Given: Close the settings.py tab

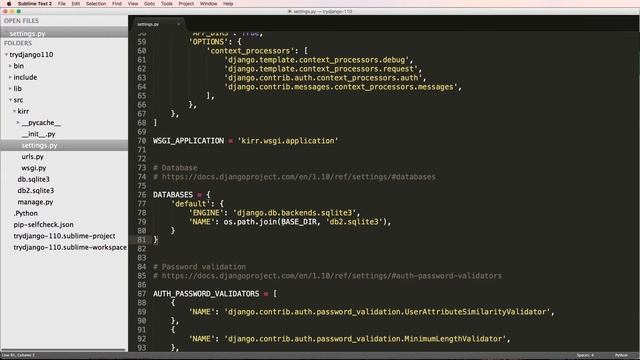Looking at the screenshot, I should pos(179,24).
